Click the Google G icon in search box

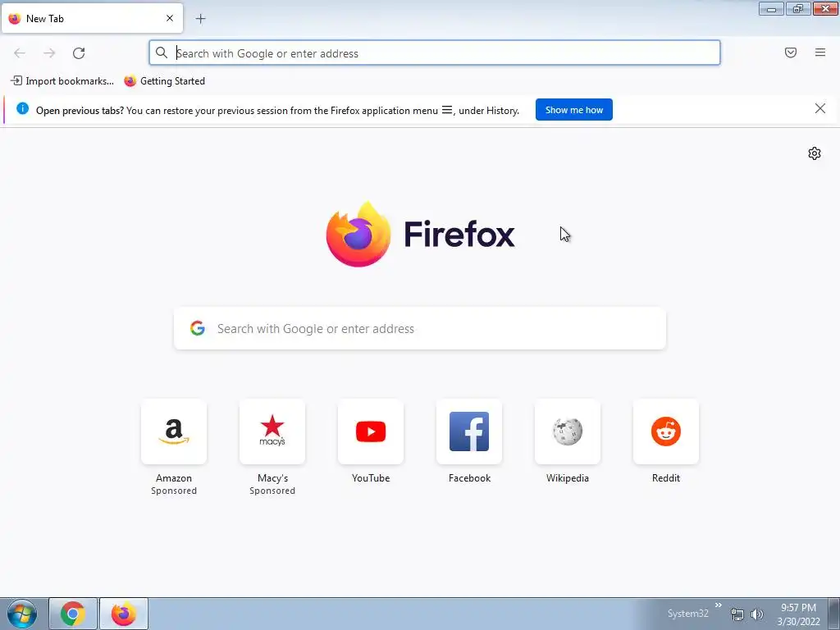point(198,328)
